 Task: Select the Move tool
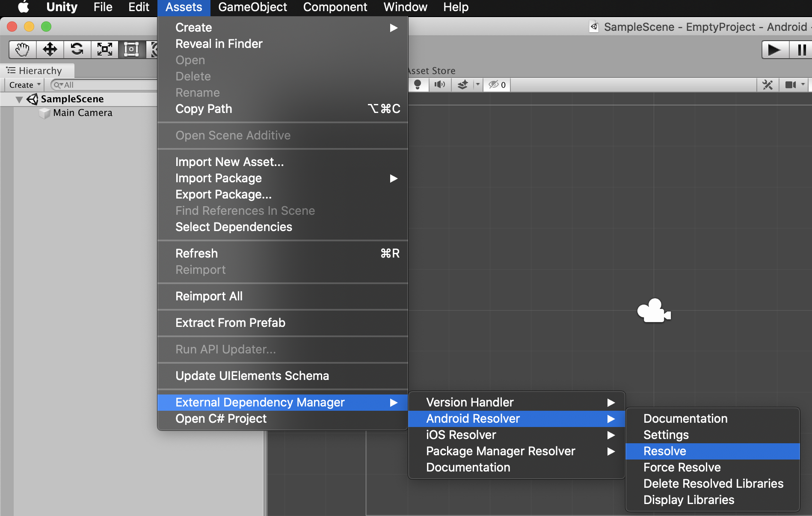50,50
